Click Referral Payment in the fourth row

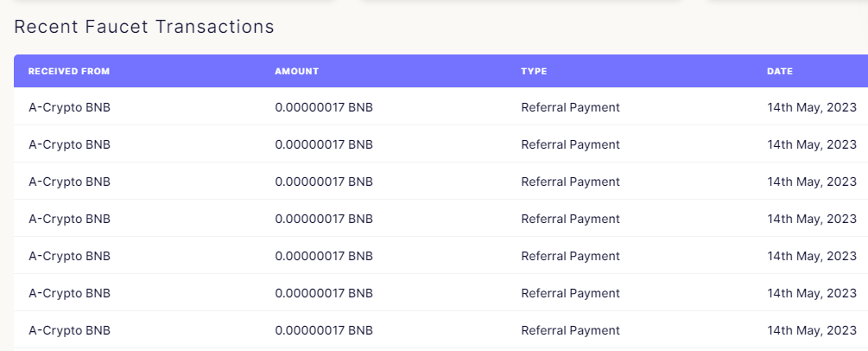point(570,219)
